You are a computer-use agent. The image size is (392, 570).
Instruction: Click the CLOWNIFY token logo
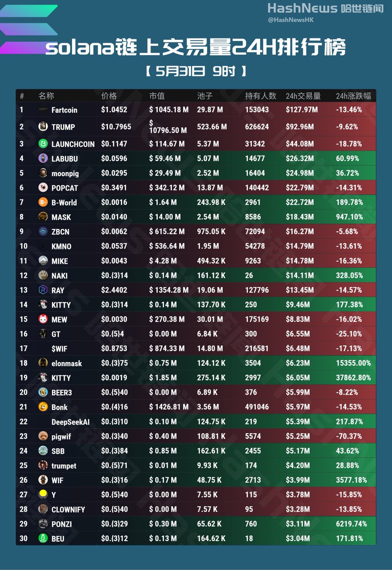(43, 509)
